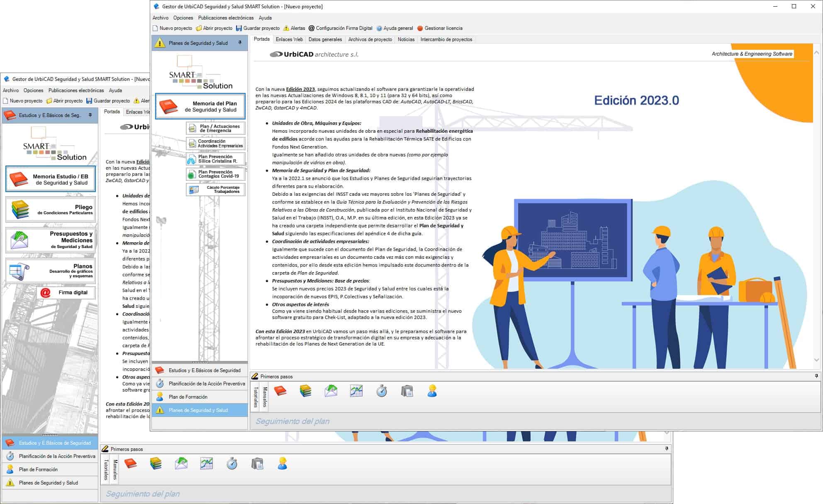Open Ayuda general from toolbar
The width and height of the screenshot is (823, 504).
point(394,28)
